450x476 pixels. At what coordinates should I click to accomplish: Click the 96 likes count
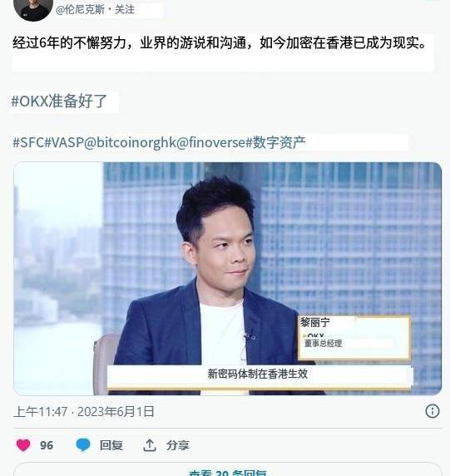coord(47,445)
